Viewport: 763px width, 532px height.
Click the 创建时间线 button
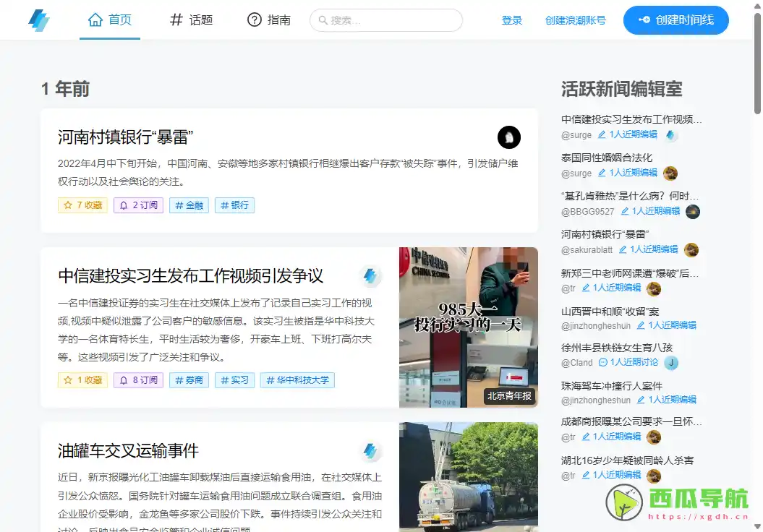(x=675, y=20)
